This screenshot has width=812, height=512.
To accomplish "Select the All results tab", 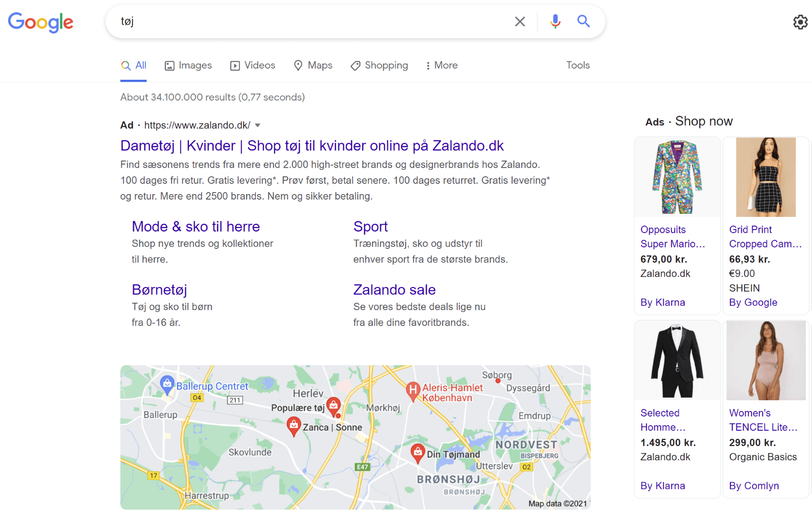I will 133,66.
